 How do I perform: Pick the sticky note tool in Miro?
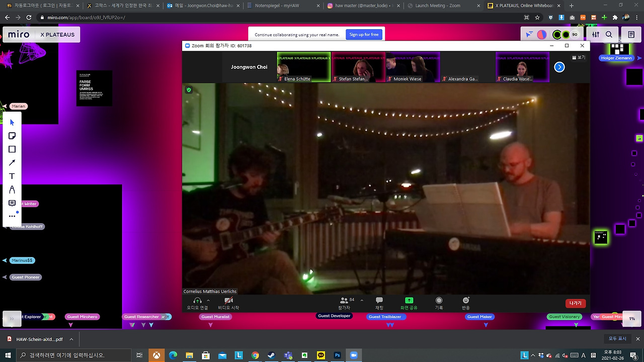12,136
